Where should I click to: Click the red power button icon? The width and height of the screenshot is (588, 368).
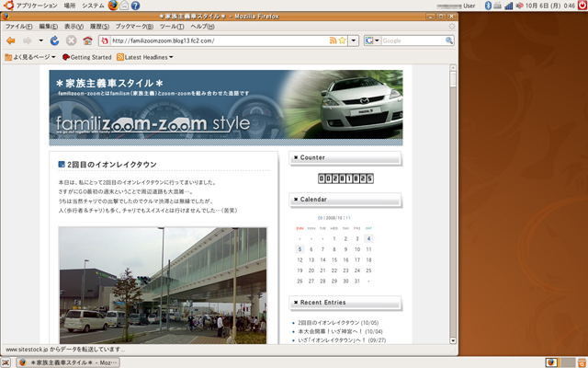point(583,6)
